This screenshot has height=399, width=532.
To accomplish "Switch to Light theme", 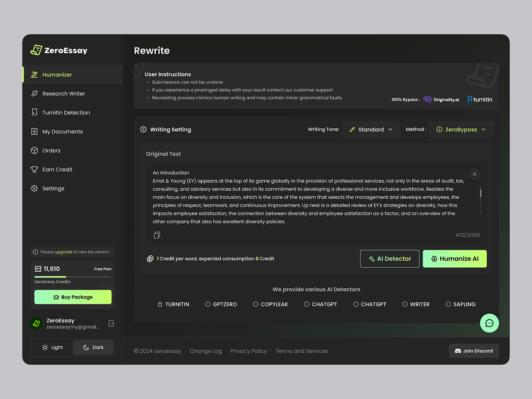I will [x=52, y=348].
